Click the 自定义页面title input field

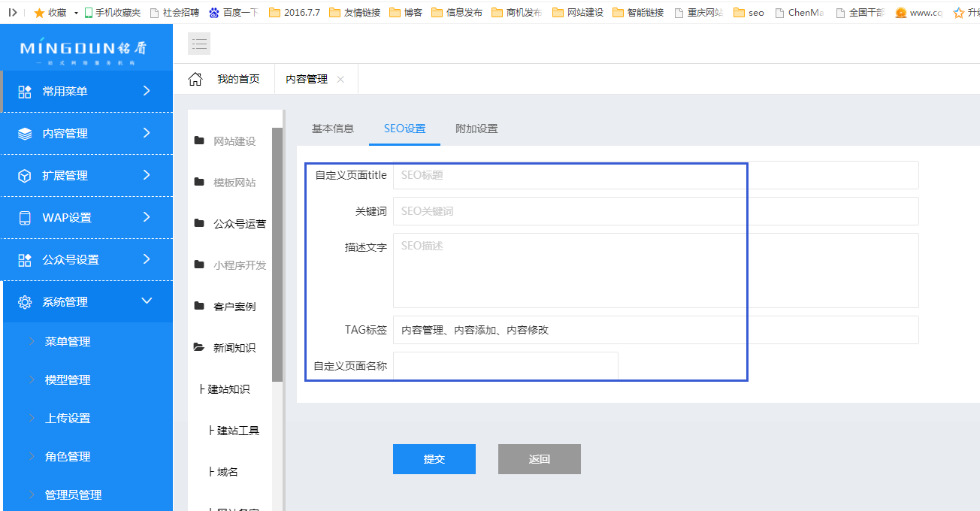(x=656, y=175)
